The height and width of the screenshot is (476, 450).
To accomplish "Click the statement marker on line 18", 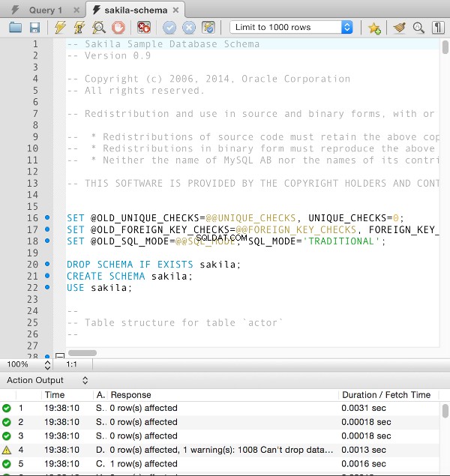I will point(47,241).
